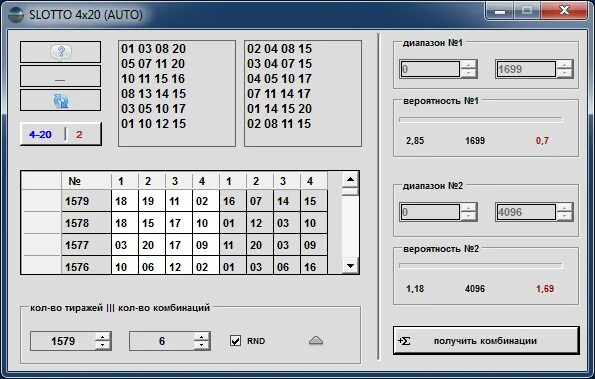The height and width of the screenshot is (379, 595).
Task: Click combination 05 07 11 20
Action: pos(153,64)
